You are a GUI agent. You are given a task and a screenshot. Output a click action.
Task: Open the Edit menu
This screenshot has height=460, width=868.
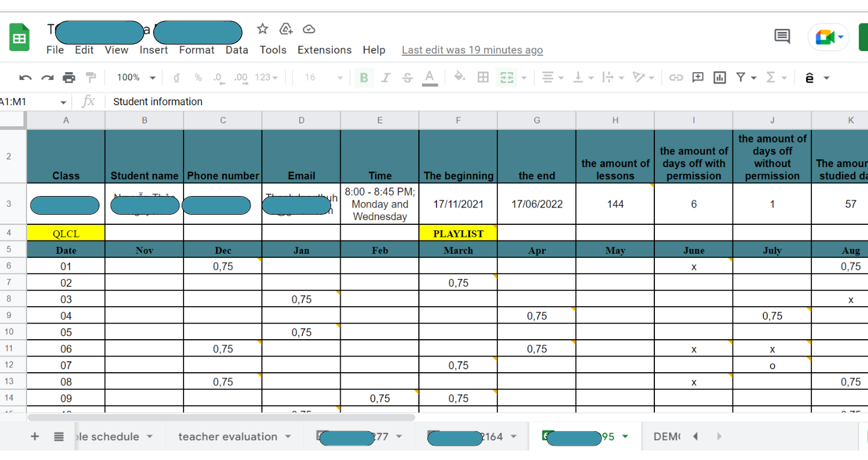[x=84, y=50]
